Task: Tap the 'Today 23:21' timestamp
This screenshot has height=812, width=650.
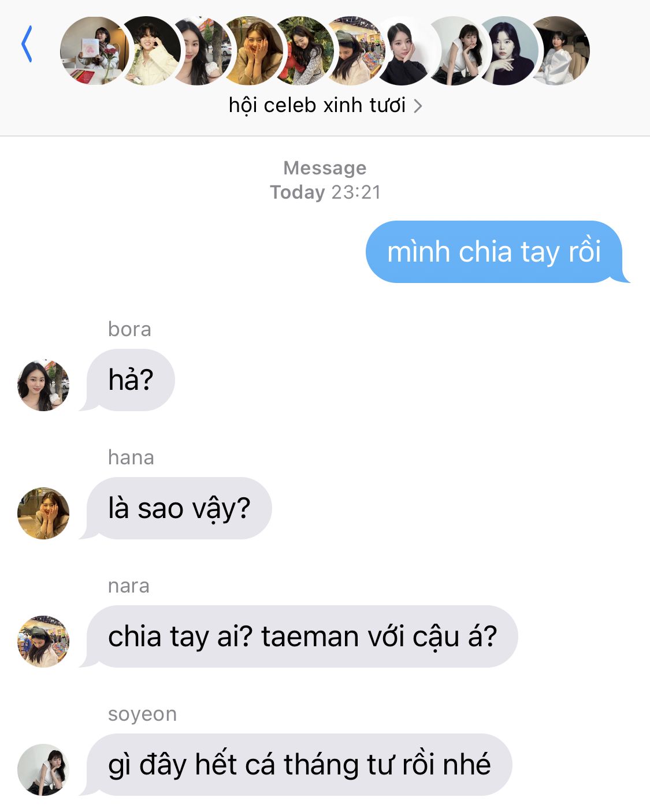Action: point(325,192)
